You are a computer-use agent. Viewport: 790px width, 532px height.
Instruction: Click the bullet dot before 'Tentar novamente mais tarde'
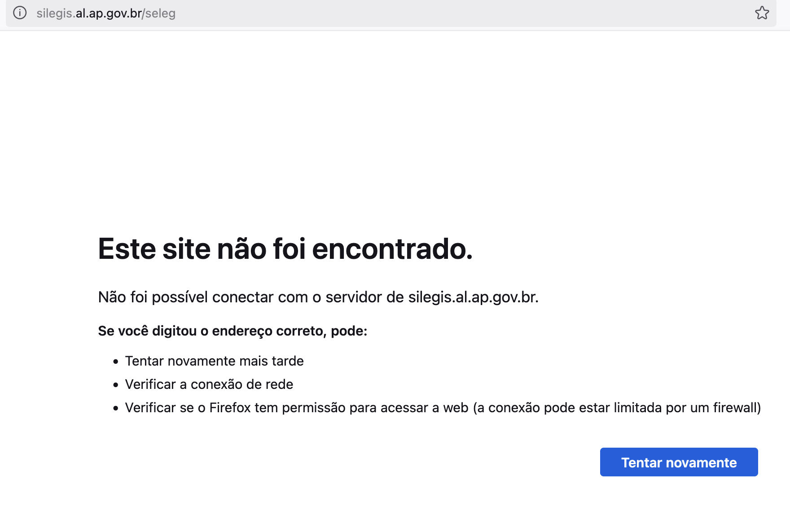point(116,362)
